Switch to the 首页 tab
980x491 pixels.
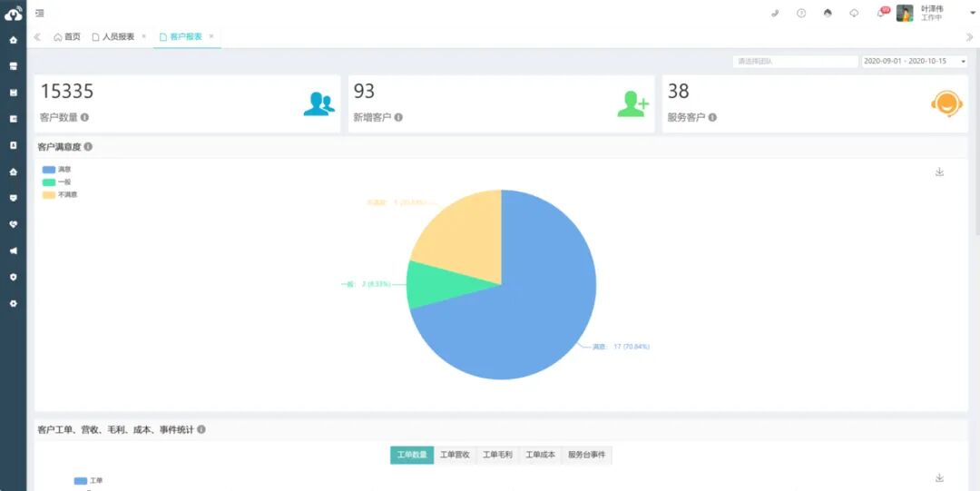click(67, 37)
